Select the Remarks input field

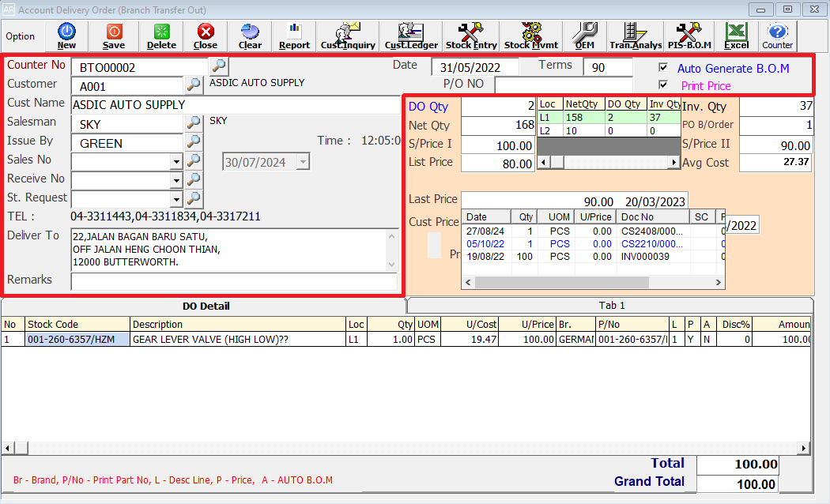click(234, 280)
